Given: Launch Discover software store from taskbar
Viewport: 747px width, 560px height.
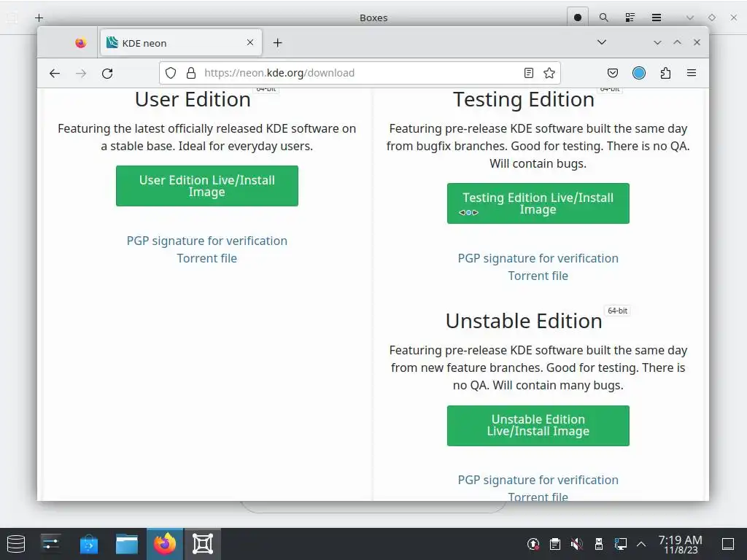Looking at the screenshot, I should coord(88,544).
